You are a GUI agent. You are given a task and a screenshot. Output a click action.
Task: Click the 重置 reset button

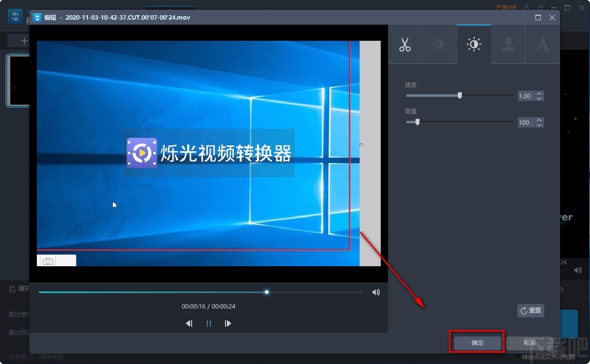pos(531,310)
